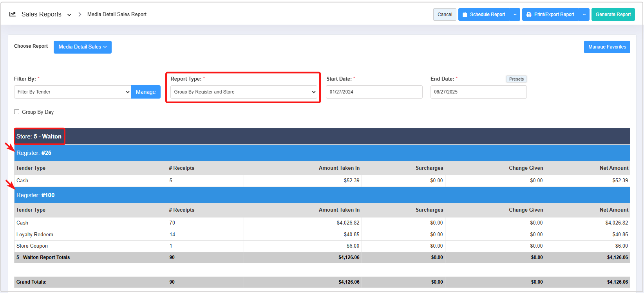Click the breadcrumb arrow separator icon
The height and width of the screenshot is (293, 644).
(80, 14)
